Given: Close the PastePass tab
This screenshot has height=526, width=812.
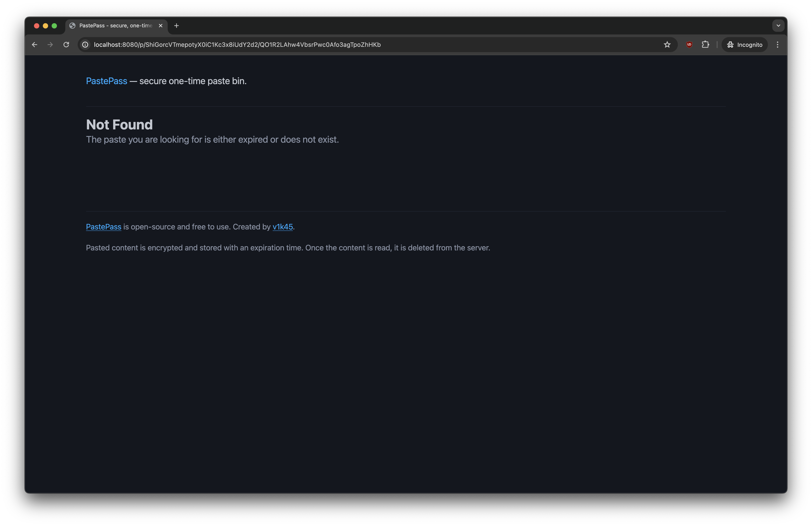Looking at the screenshot, I should tap(160, 26).
